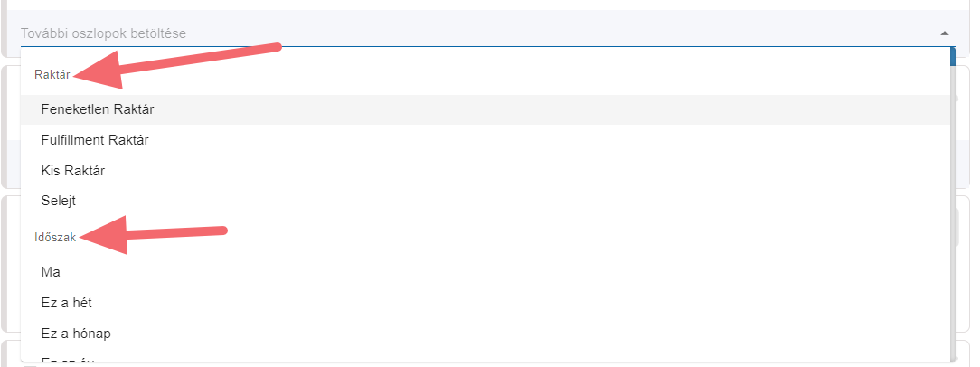Click the card edge left of the dropdown
The image size is (980, 367).
(9, 262)
